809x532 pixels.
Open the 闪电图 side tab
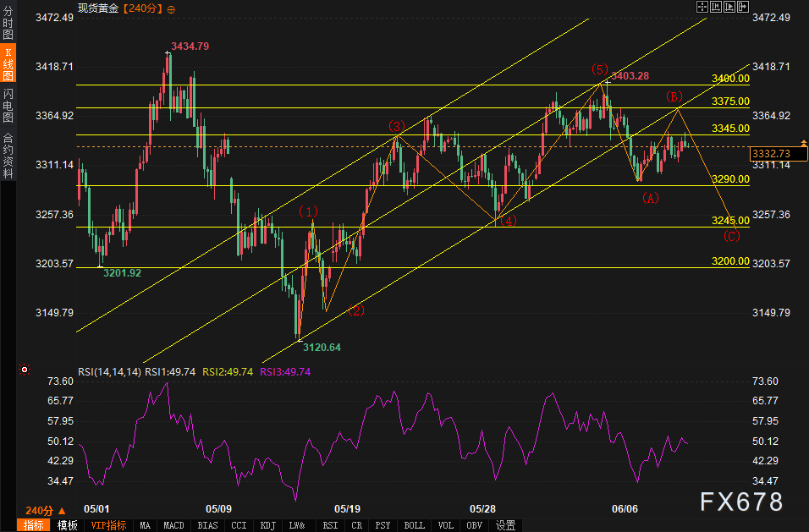[x=8, y=105]
